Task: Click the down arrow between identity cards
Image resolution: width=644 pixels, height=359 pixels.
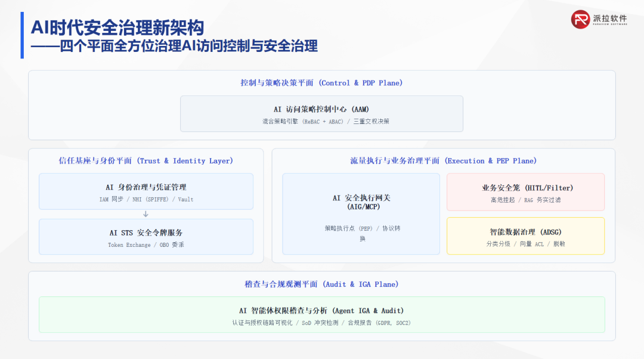Action: (x=146, y=214)
